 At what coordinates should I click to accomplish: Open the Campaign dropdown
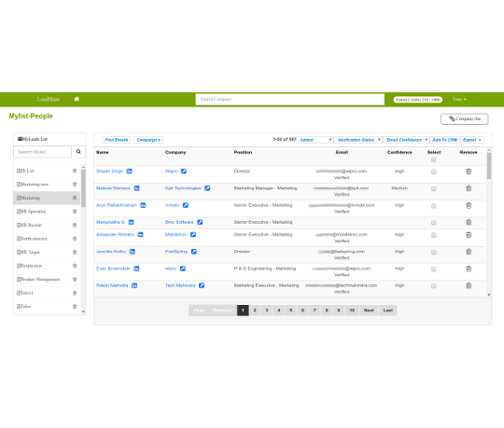(x=148, y=140)
